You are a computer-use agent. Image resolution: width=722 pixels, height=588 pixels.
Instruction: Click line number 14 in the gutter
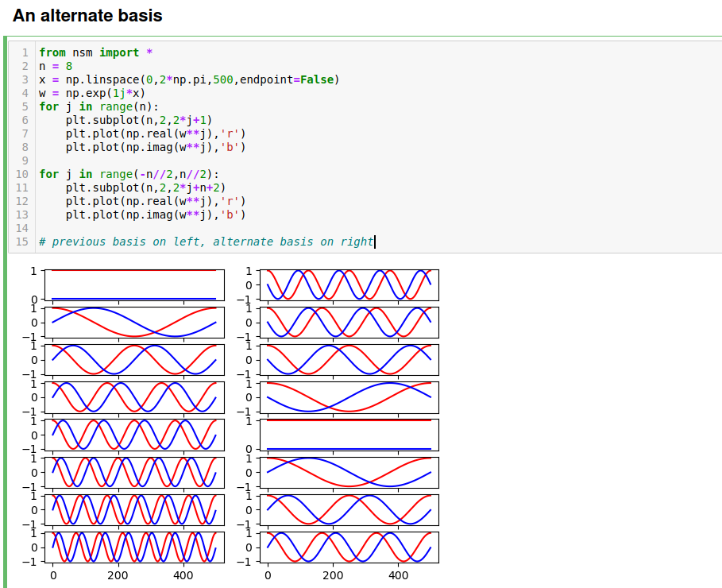click(x=21, y=228)
